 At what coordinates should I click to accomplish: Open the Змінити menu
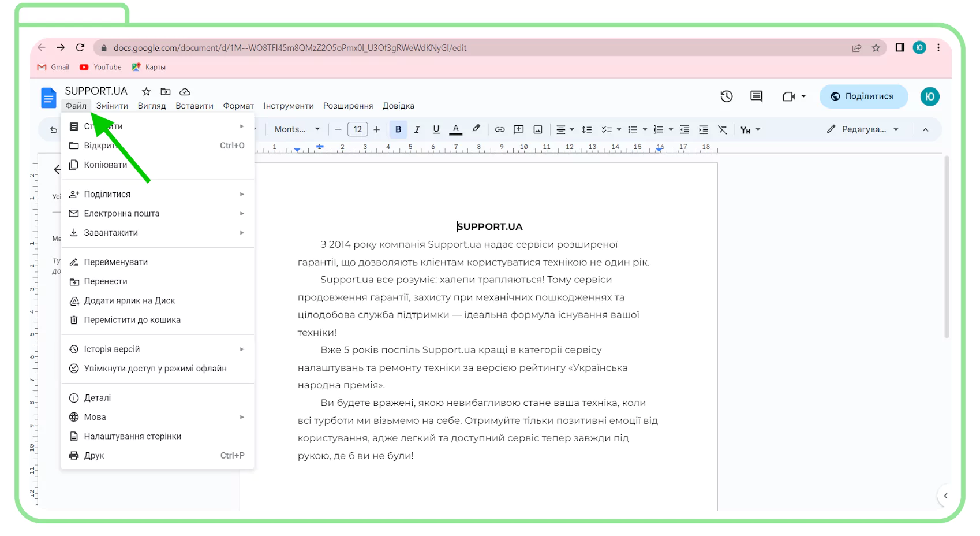112,106
